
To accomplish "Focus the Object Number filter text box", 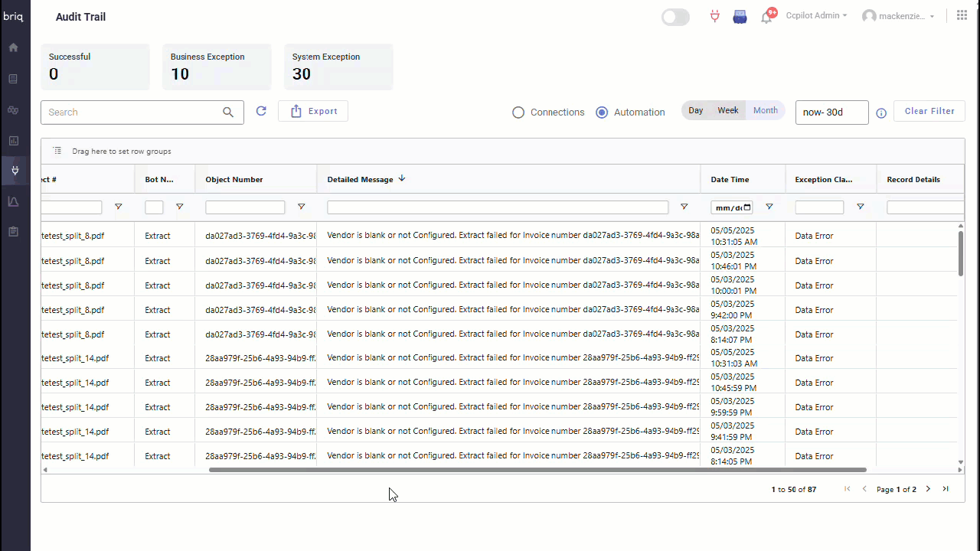I will point(245,207).
